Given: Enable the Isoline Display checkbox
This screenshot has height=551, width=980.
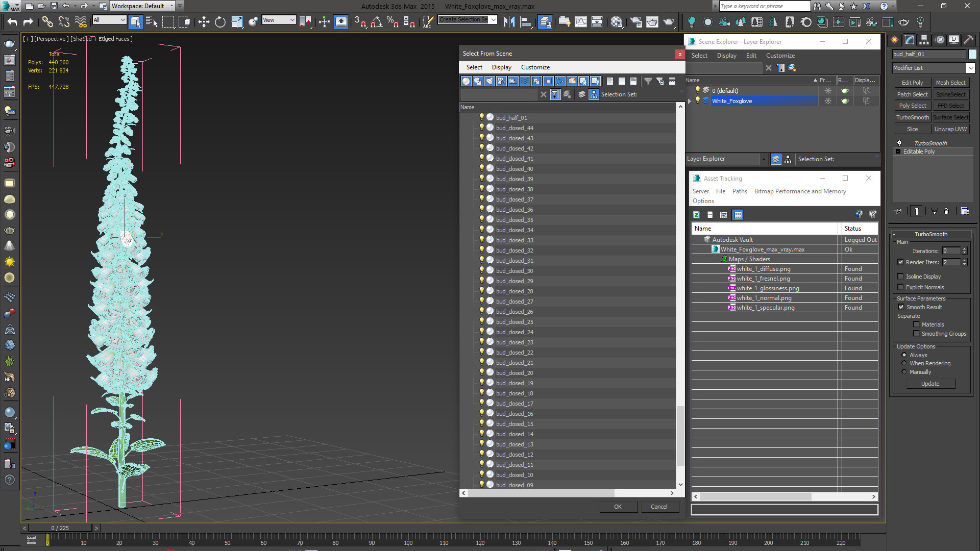Looking at the screenshot, I should point(901,277).
